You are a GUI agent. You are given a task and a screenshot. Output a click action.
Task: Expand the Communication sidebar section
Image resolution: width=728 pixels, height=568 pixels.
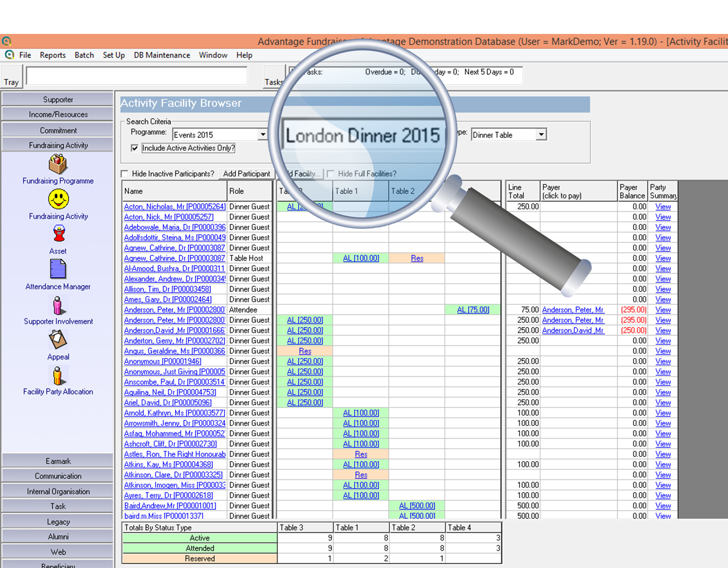coord(58,476)
